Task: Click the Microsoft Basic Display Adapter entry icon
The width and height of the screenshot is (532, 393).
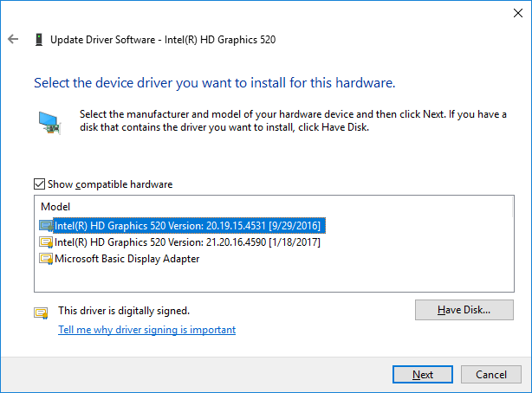Action: tap(46, 259)
